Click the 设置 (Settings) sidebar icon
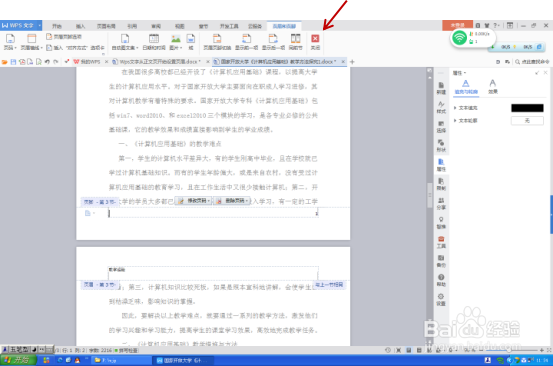The image size is (553, 366). (441, 300)
